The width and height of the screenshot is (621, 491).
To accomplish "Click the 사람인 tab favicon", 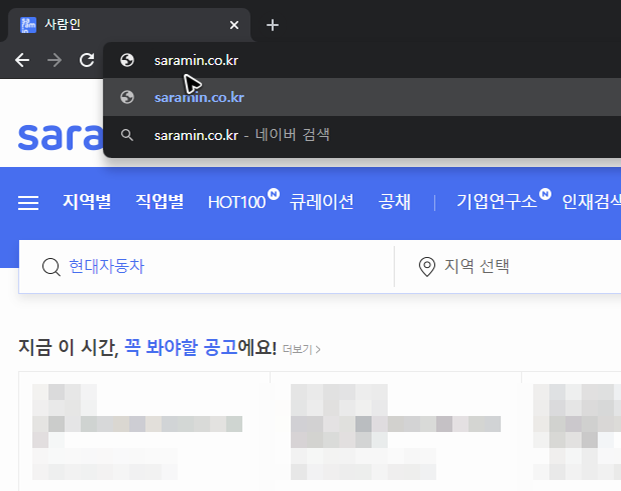I will [28, 25].
